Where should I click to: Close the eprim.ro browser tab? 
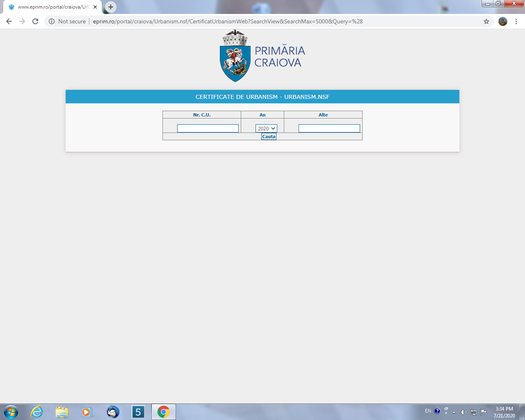[x=95, y=7]
